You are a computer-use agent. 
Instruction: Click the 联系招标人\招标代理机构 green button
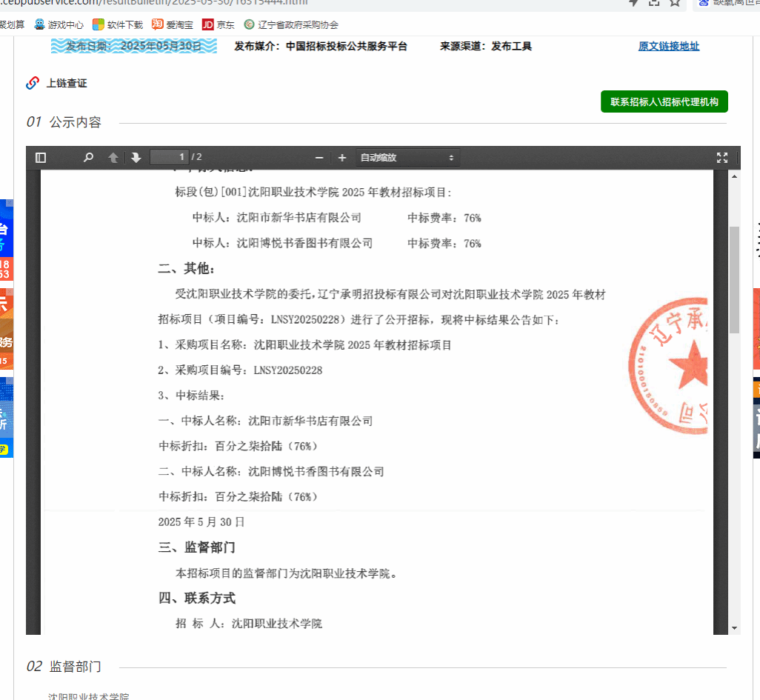tap(664, 101)
